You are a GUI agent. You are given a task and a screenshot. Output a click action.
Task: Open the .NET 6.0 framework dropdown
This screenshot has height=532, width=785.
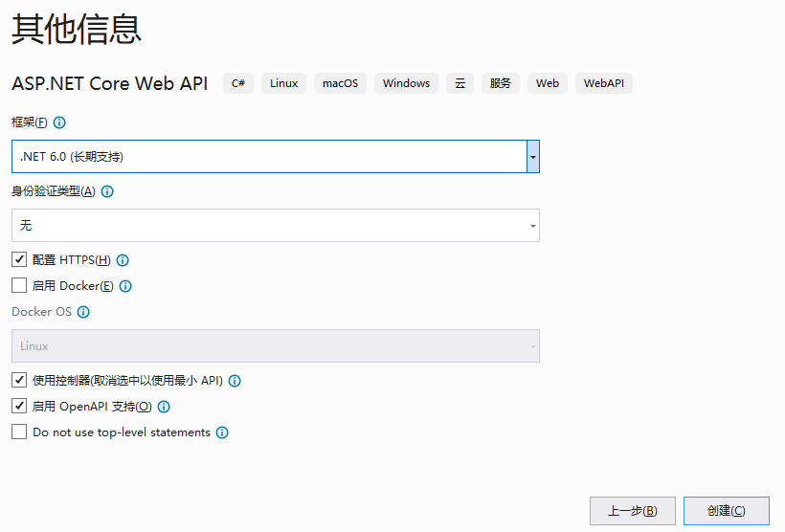point(533,156)
